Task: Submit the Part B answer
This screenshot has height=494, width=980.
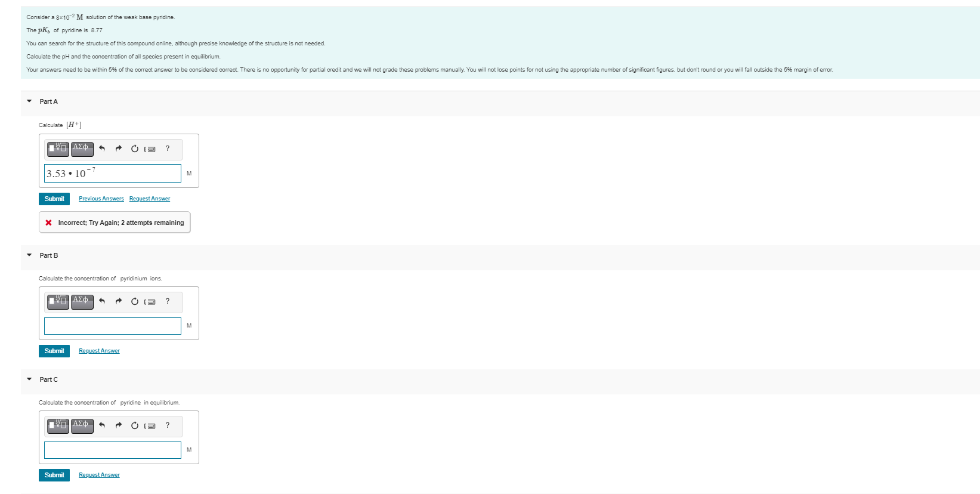Action: point(54,351)
